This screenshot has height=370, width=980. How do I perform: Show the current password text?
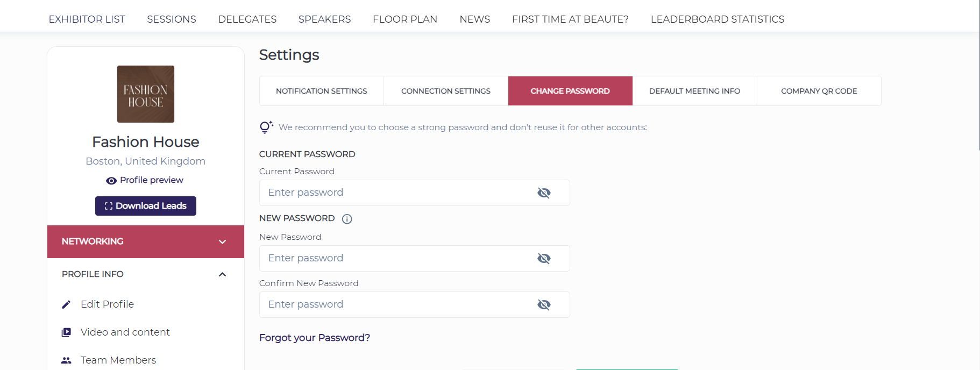coord(544,193)
